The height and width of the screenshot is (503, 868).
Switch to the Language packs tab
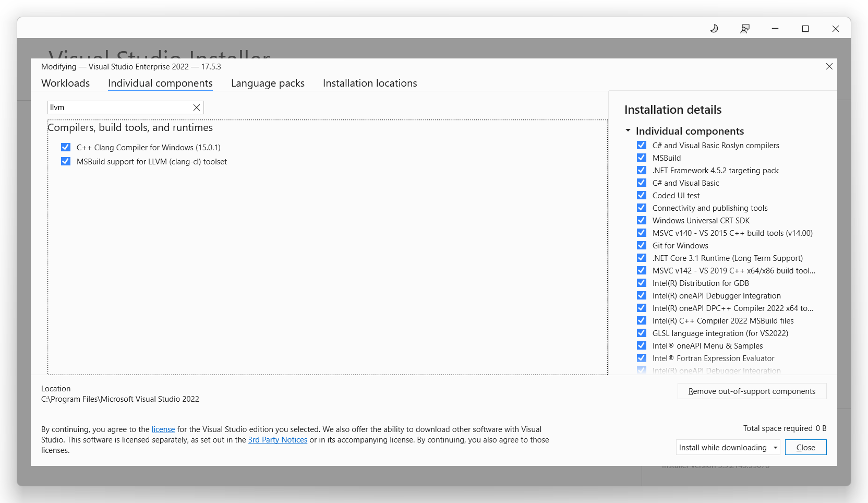267,83
